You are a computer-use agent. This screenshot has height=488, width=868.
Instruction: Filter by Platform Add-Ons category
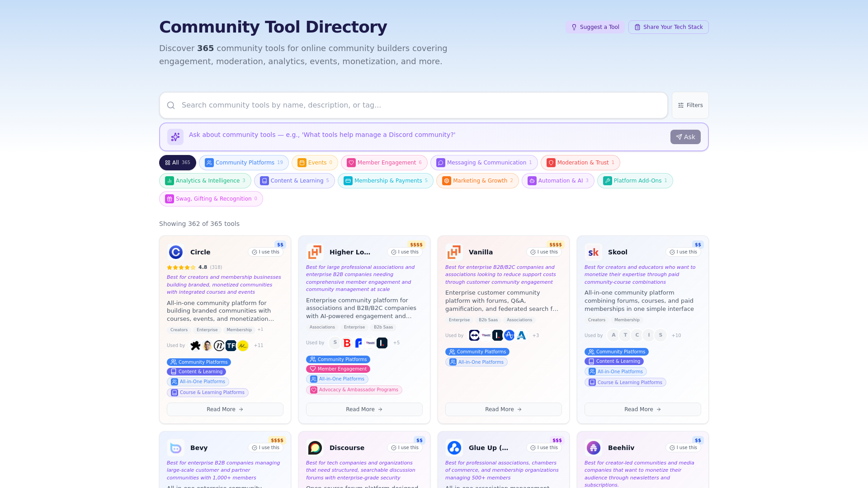(x=635, y=181)
